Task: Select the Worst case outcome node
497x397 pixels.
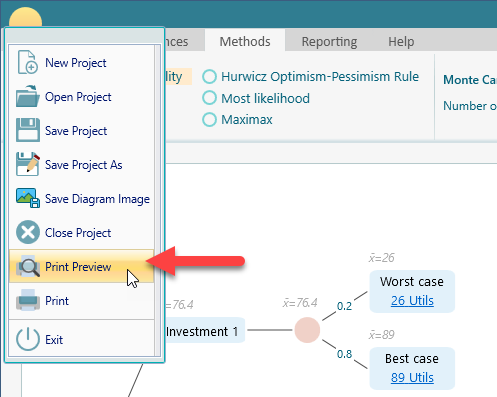Action: (412, 291)
